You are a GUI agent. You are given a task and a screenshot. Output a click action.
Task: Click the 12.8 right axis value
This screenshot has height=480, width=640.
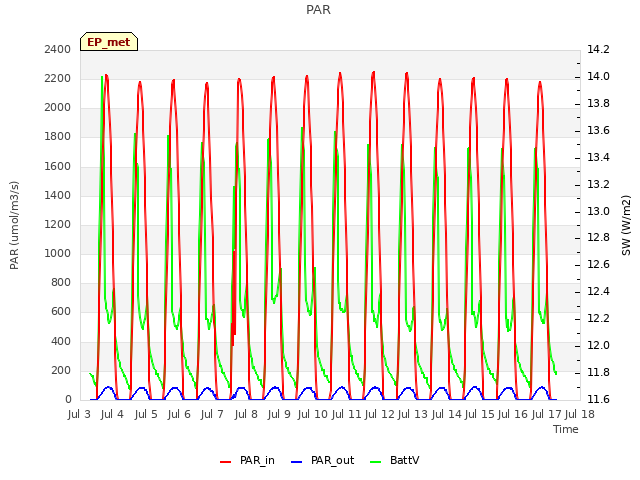[598, 238]
